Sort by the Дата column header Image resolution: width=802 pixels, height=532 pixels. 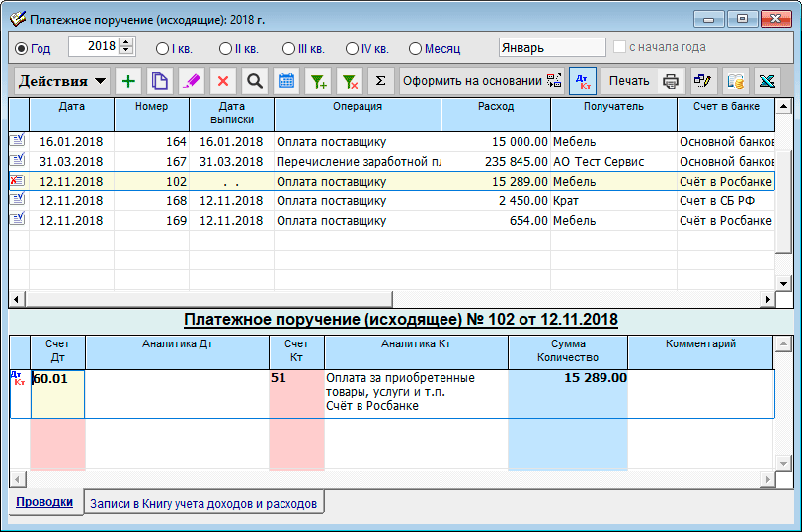click(71, 114)
